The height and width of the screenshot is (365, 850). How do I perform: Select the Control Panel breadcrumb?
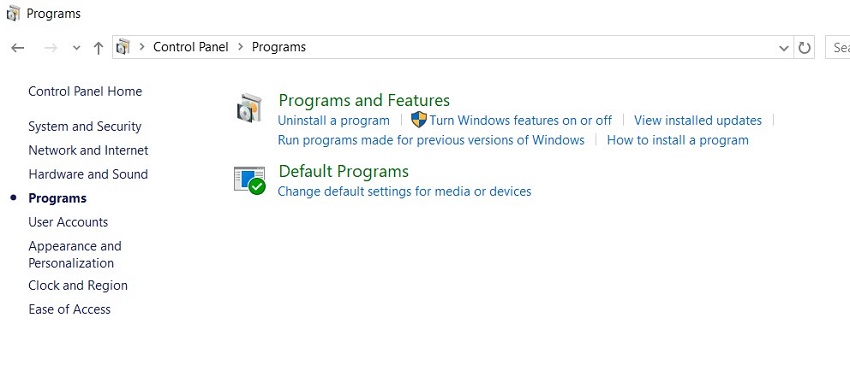click(x=191, y=47)
